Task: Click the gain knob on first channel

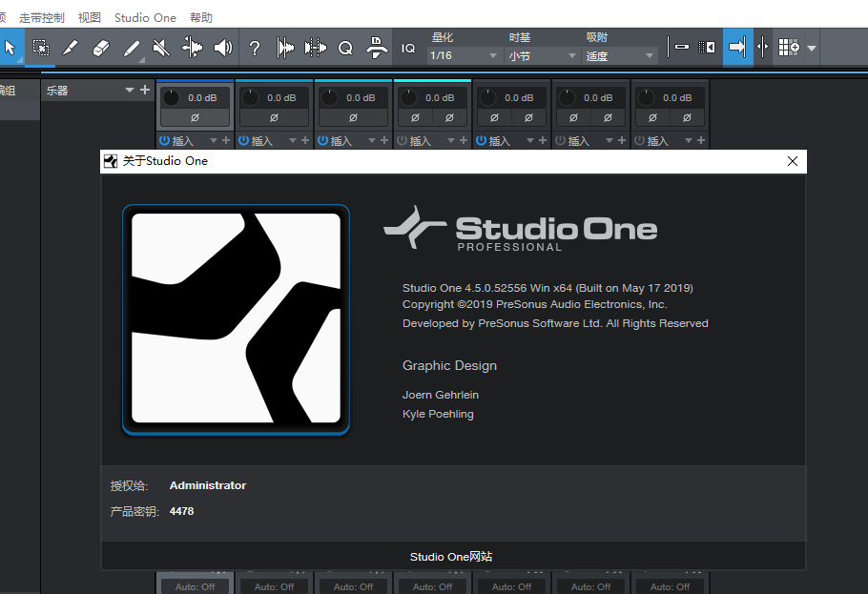Action: (171, 97)
